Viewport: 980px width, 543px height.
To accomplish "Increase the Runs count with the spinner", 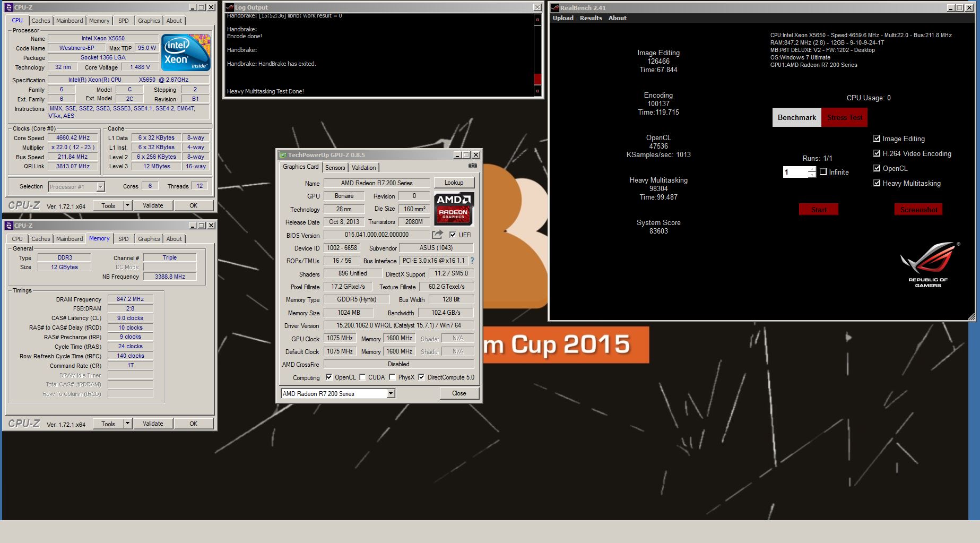I will point(812,169).
